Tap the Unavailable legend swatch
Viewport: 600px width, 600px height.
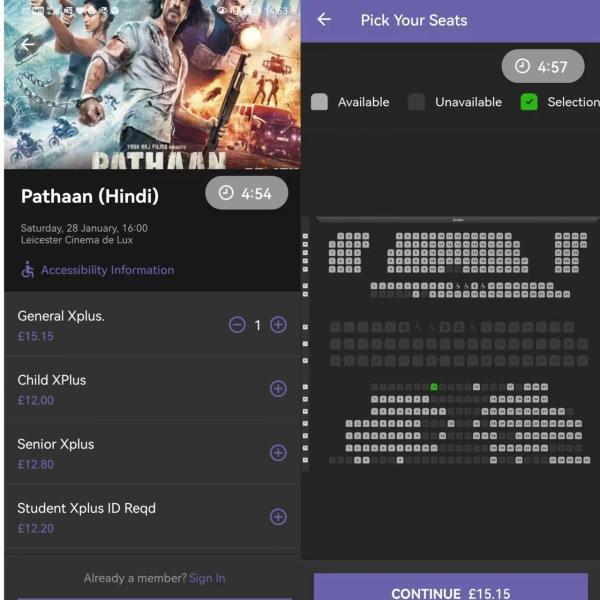[x=416, y=102]
